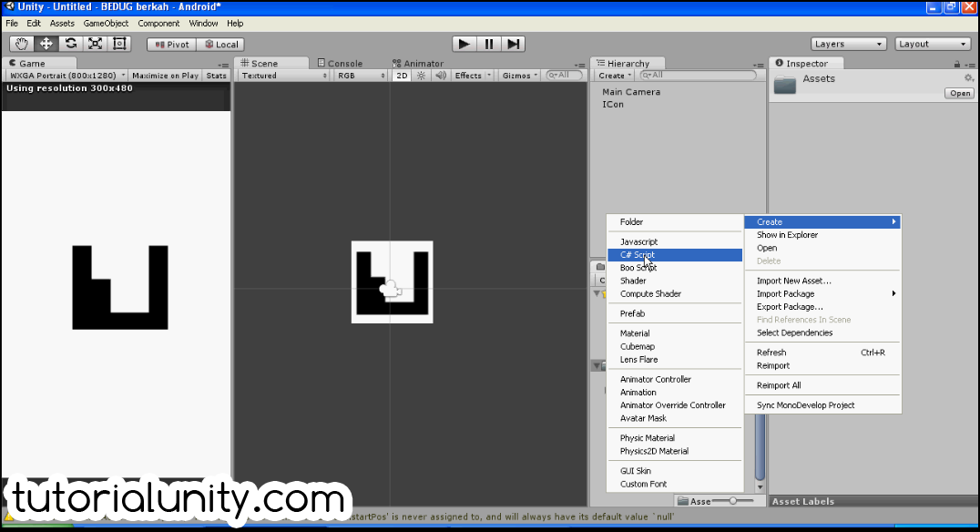Toggle scene audio with the speaker icon
The width and height of the screenshot is (980, 532).
(x=439, y=76)
